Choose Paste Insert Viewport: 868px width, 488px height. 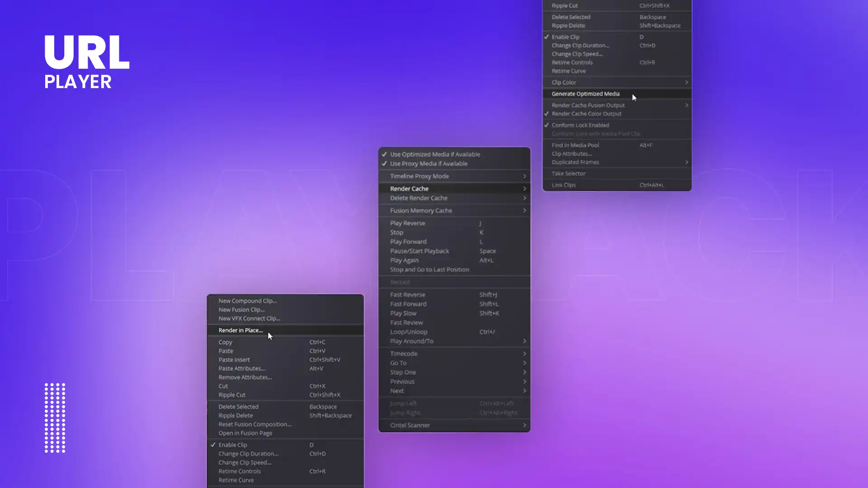point(234,360)
